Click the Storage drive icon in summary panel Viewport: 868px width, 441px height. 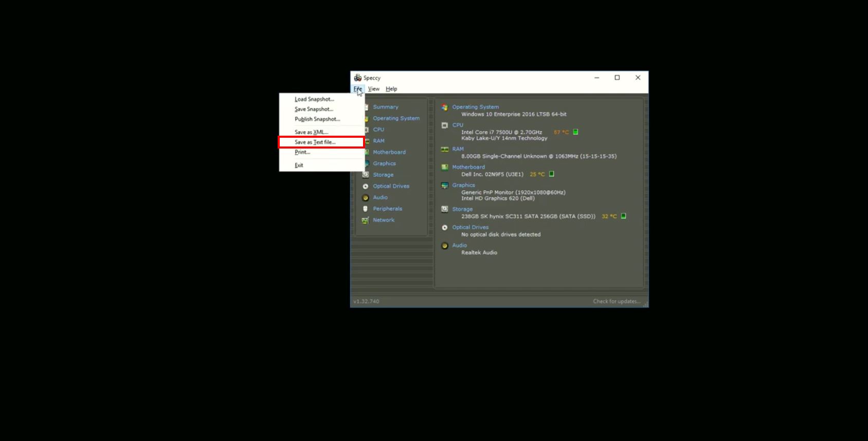click(x=445, y=209)
